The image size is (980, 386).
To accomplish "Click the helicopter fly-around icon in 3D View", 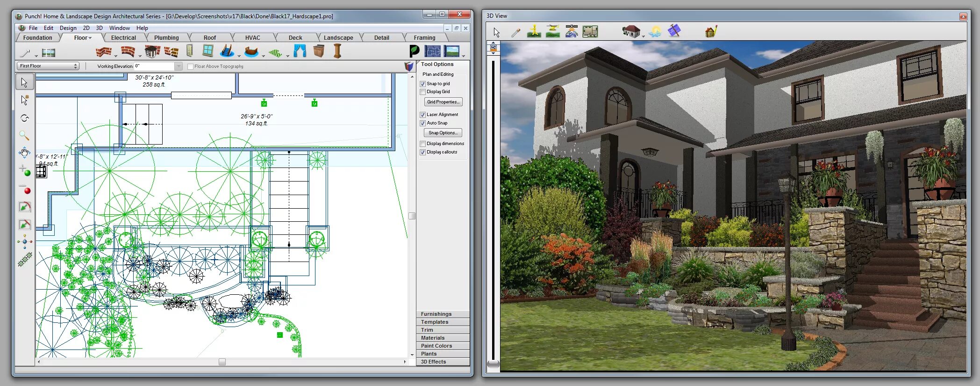I will (553, 31).
